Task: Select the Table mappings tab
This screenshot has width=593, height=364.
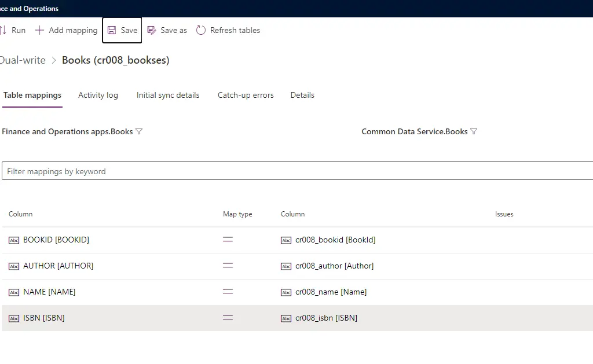Action: (x=32, y=95)
